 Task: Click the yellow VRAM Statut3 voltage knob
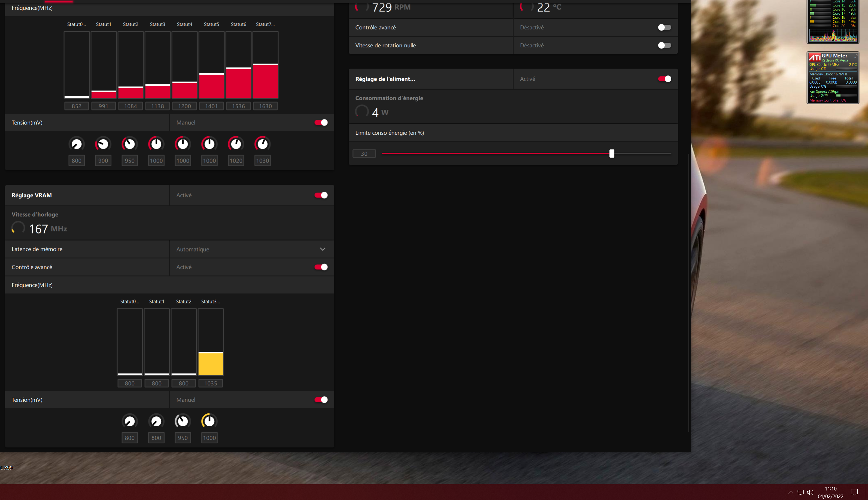pyautogui.click(x=209, y=421)
